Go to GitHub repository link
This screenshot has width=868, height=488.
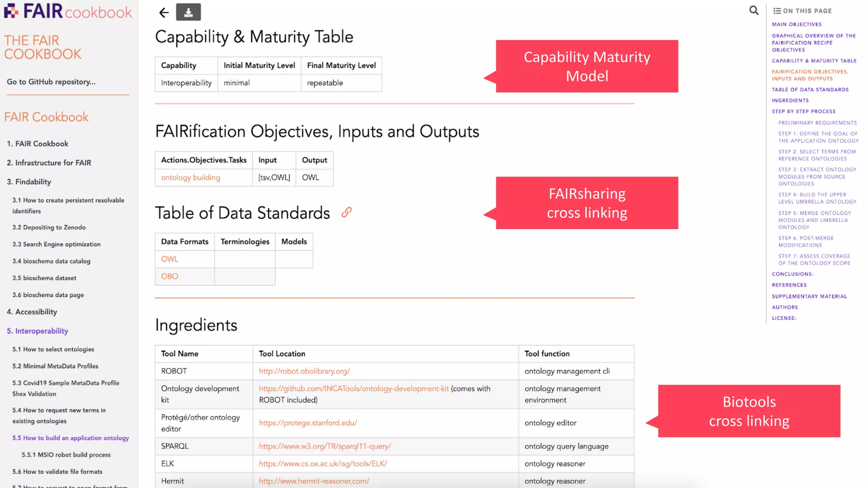click(51, 82)
